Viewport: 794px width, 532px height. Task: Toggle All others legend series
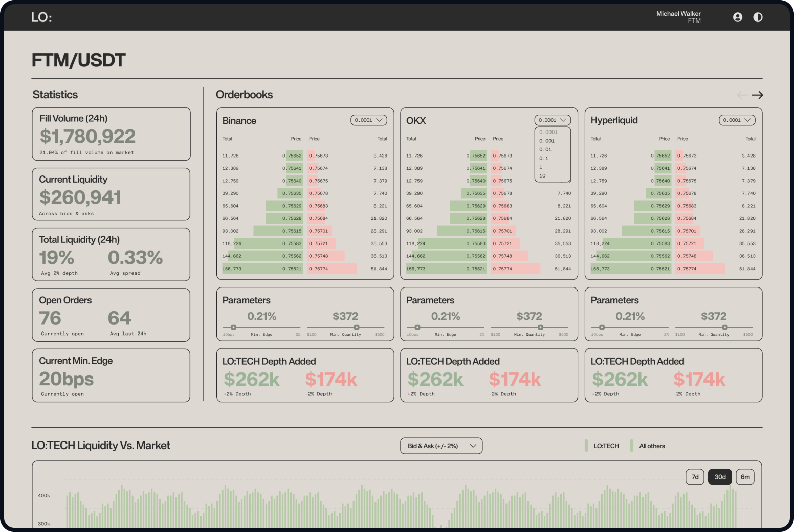(x=648, y=446)
